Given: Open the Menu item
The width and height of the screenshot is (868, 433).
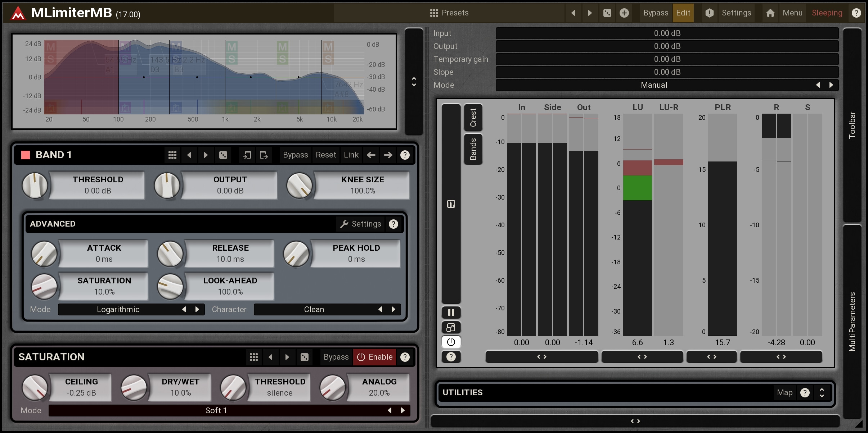Looking at the screenshot, I should pos(792,13).
